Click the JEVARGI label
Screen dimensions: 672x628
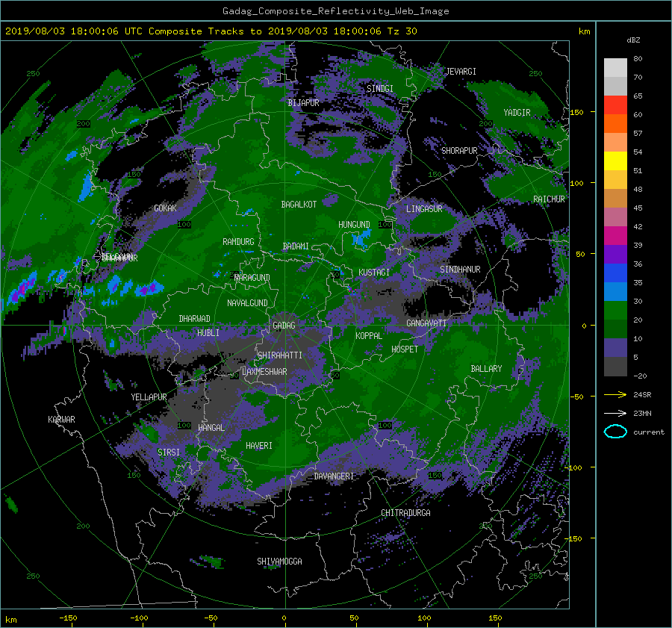[x=461, y=72]
